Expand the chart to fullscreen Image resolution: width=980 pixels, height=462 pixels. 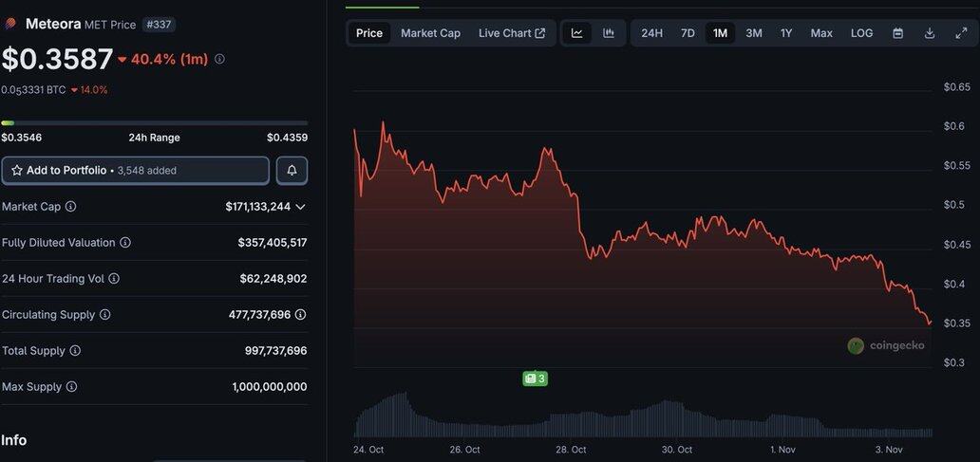(961, 33)
